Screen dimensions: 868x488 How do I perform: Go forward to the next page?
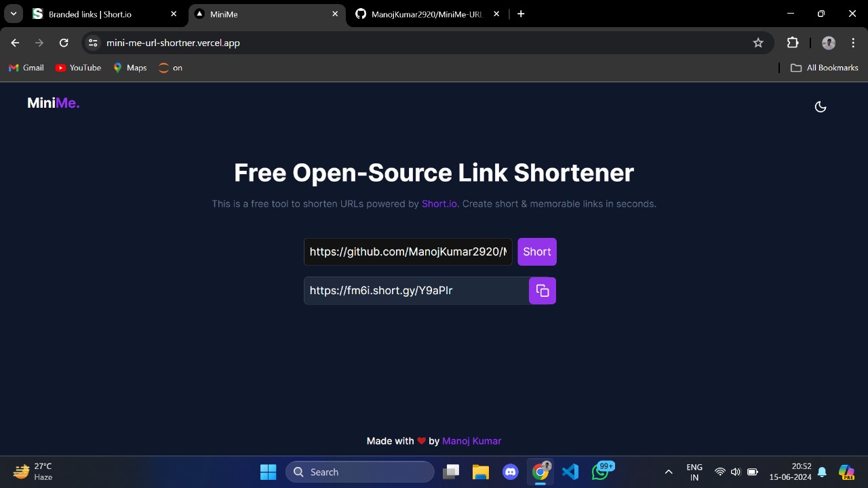pos(39,43)
